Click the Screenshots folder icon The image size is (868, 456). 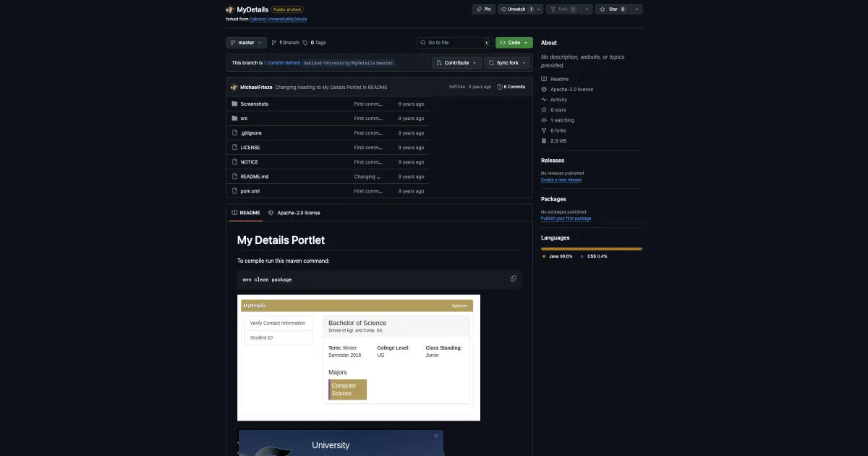pyautogui.click(x=234, y=104)
